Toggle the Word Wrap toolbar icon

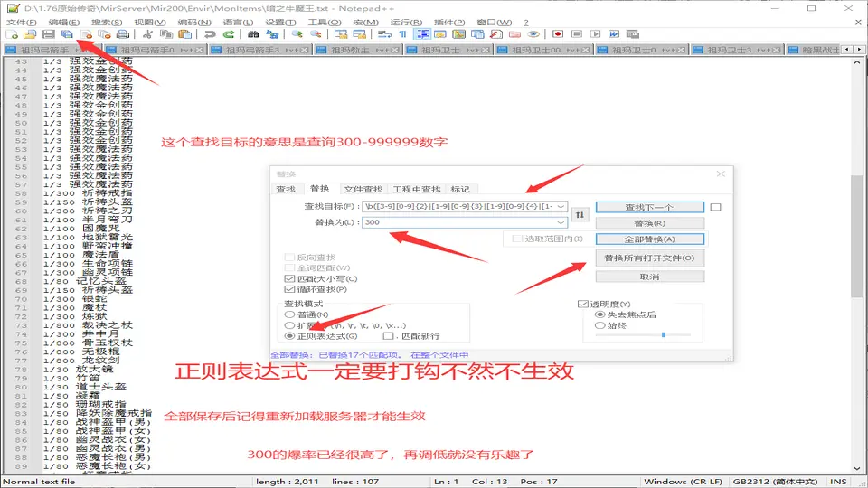(x=384, y=34)
